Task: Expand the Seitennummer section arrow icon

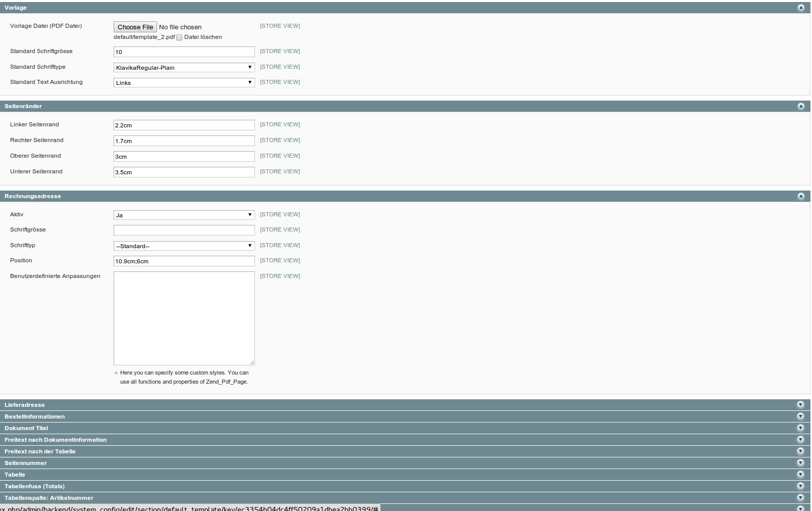Action: (800, 463)
